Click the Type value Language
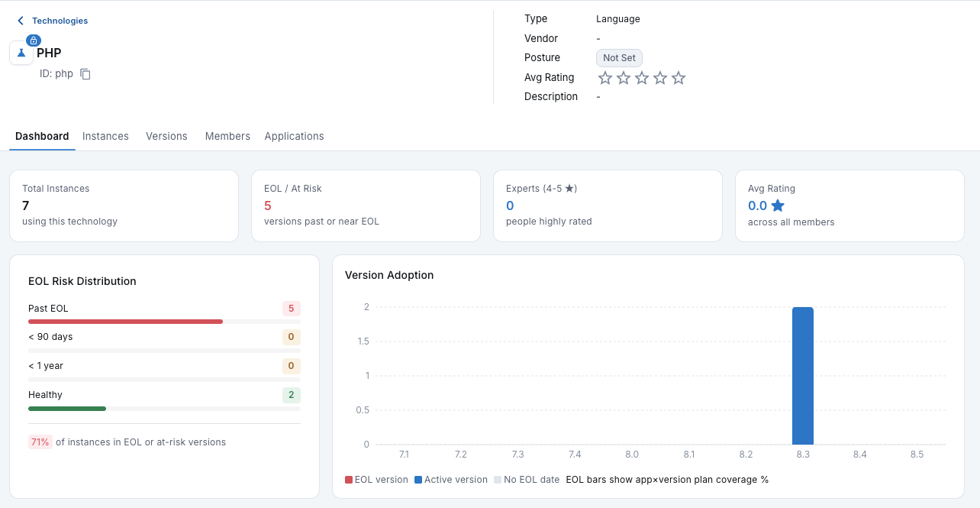The image size is (980, 508). pyautogui.click(x=618, y=19)
